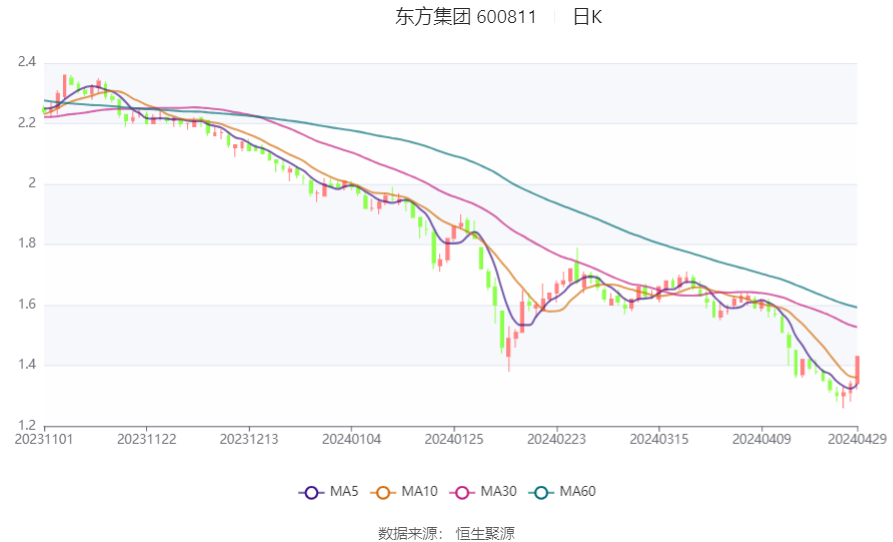Click the 1.2 y-axis value
The image size is (893, 542).
(x=27, y=425)
